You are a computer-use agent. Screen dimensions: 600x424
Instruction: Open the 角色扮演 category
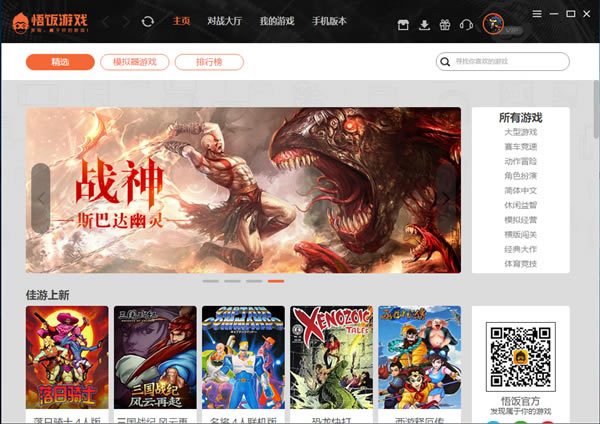click(x=520, y=176)
